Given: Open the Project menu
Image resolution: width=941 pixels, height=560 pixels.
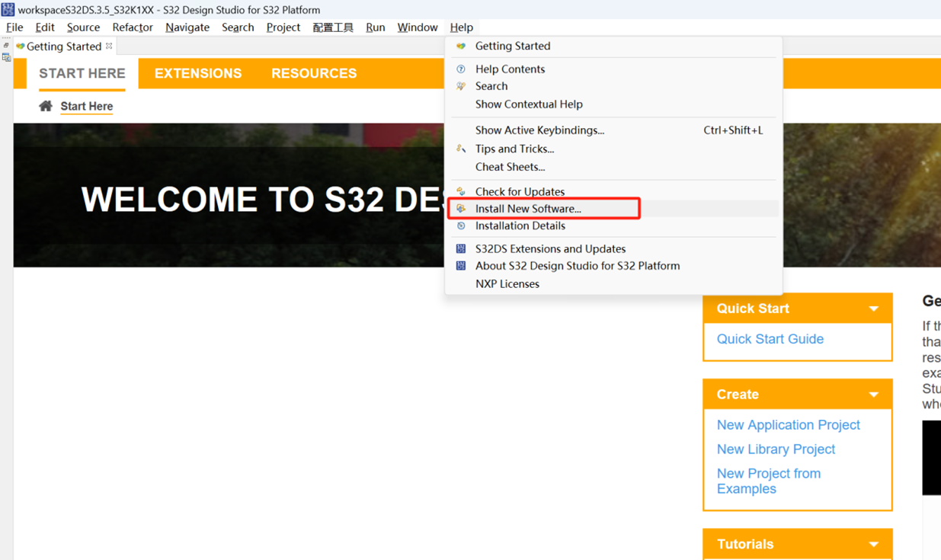Looking at the screenshot, I should tap(283, 27).
